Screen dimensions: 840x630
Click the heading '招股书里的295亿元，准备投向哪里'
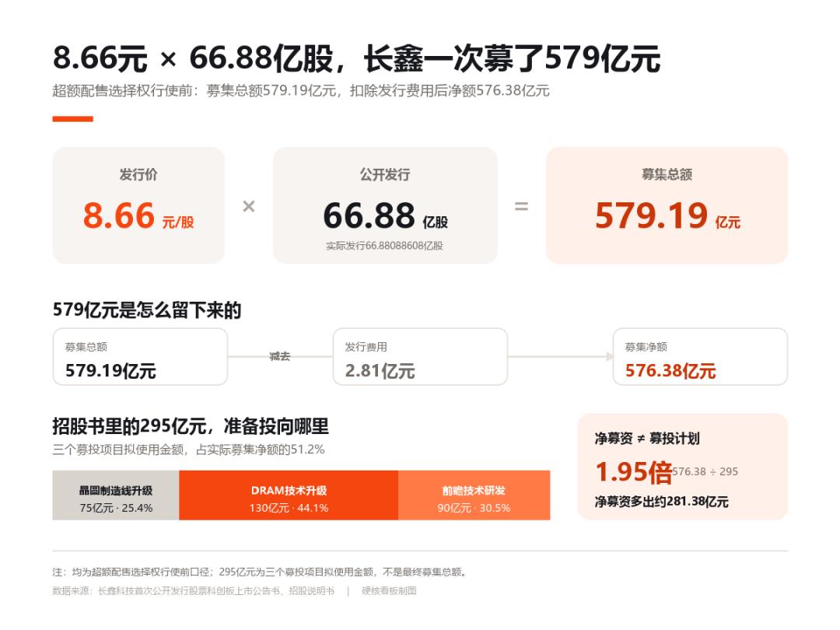191,427
